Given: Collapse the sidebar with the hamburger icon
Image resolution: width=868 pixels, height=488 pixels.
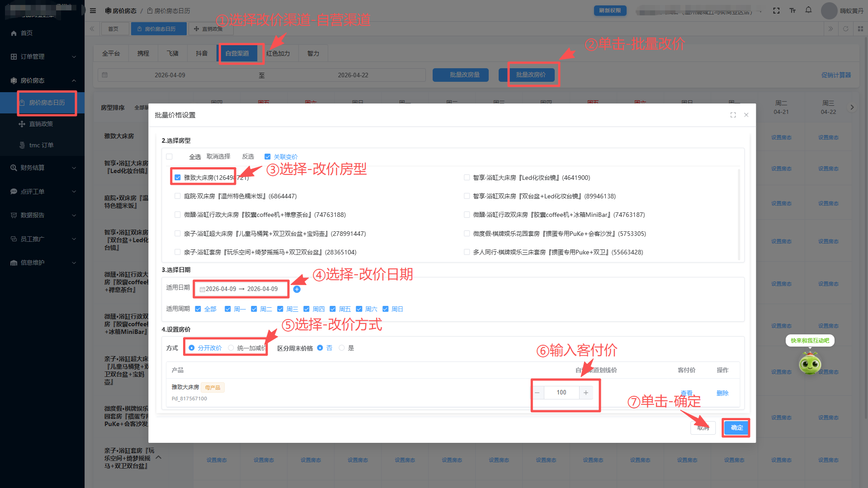Looking at the screenshot, I should pos(93,10).
